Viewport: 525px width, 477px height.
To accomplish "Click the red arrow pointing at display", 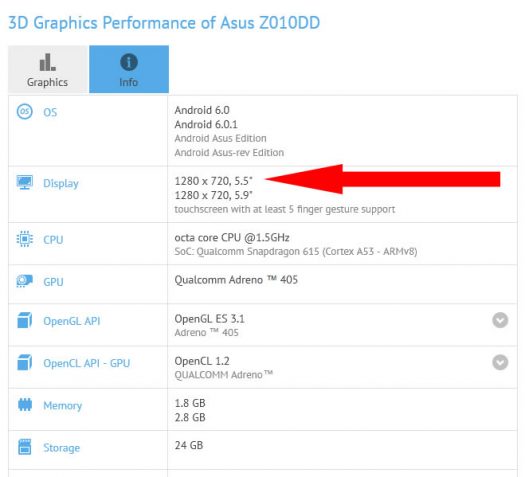I will [383, 179].
